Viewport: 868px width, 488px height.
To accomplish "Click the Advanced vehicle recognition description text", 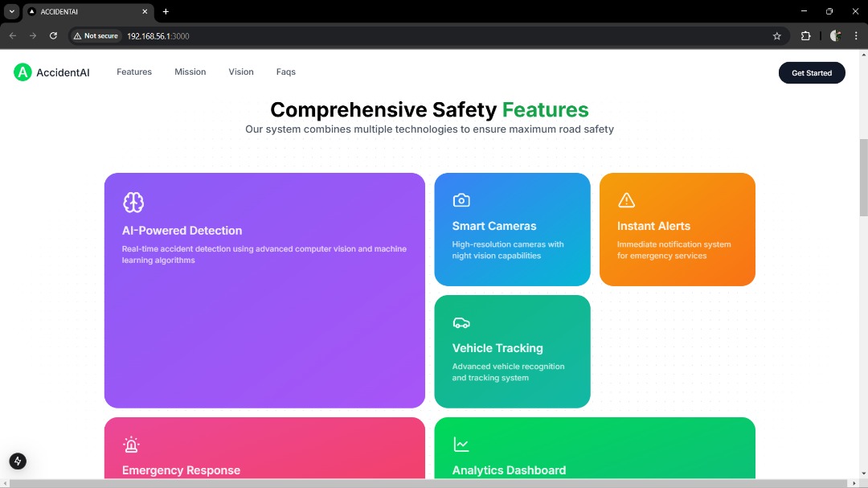I will (x=508, y=371).
